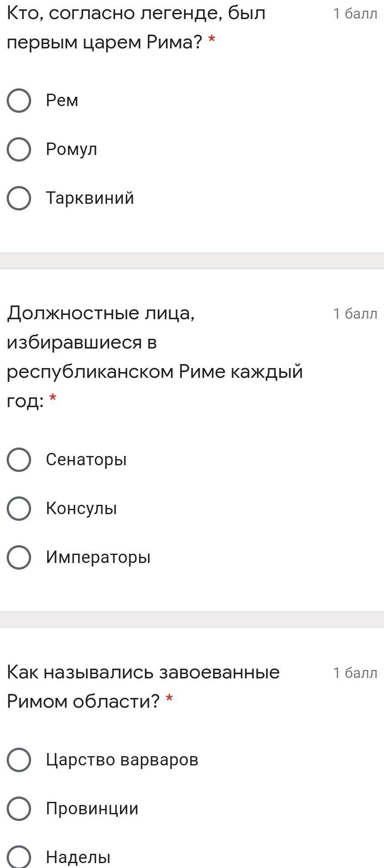This screenshot has height=868, width=384.
Task: Pick the Консулы radio option
Action: click(x=19, y=508)
